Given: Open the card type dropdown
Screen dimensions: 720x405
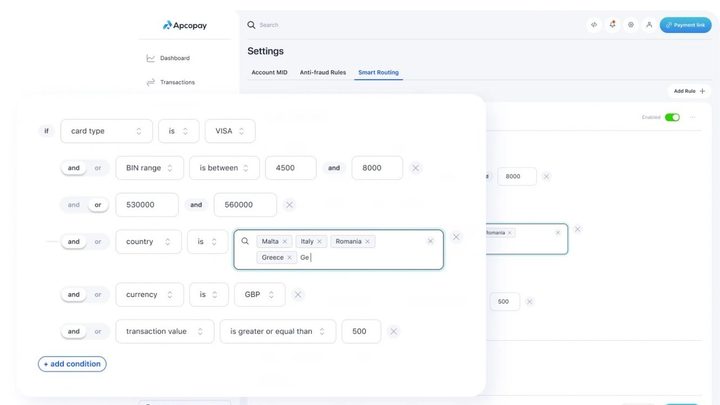Looking at the screenshot, I should click(107, 131).
